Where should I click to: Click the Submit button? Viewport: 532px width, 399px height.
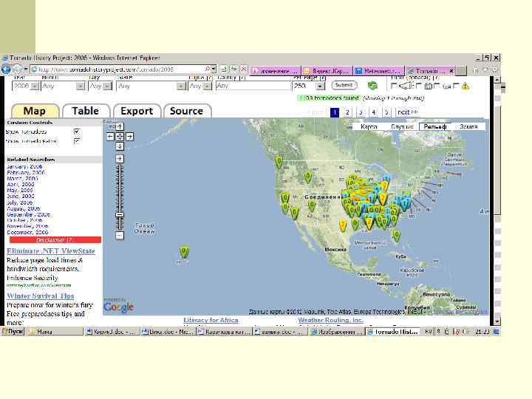[x=344, y=85]
